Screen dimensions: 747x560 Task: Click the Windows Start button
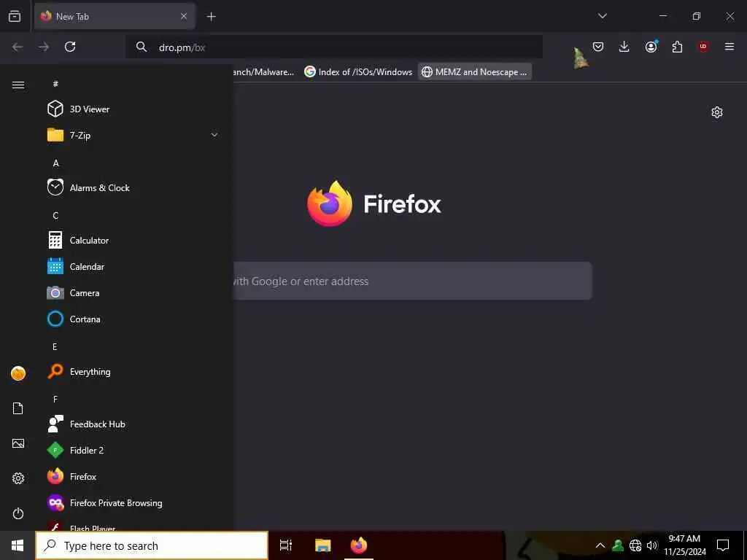(18, 545)
